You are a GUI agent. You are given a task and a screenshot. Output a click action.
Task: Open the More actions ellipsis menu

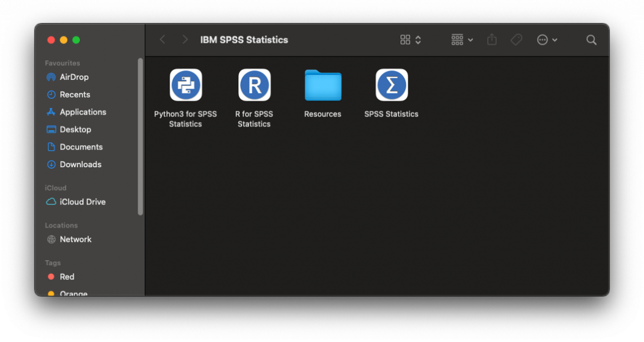[x=547, y=40]
